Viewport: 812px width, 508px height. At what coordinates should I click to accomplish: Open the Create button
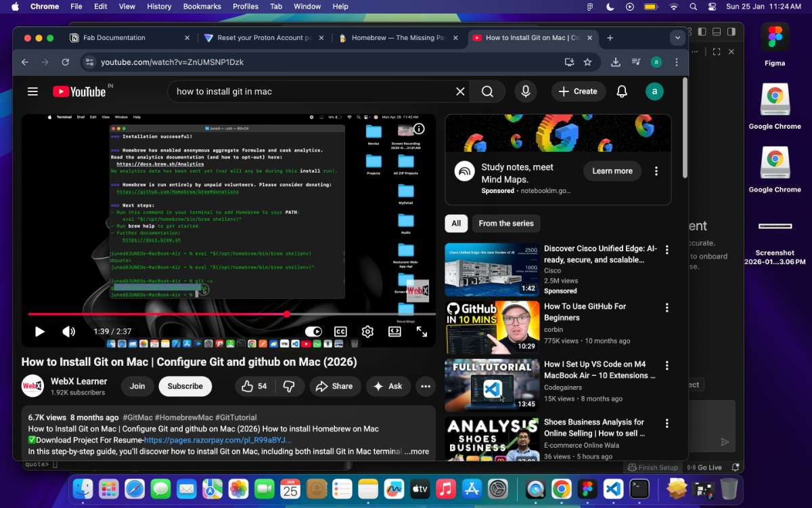click(x=578, y=91)
